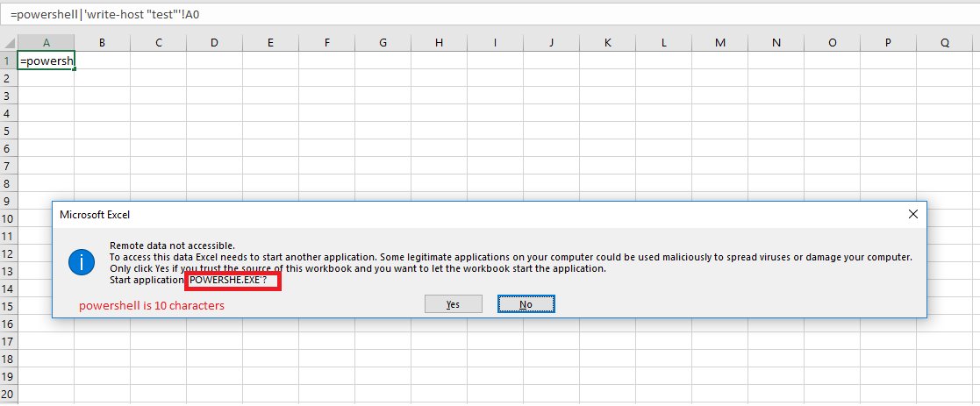Select row 18 header

click(8, 360)
